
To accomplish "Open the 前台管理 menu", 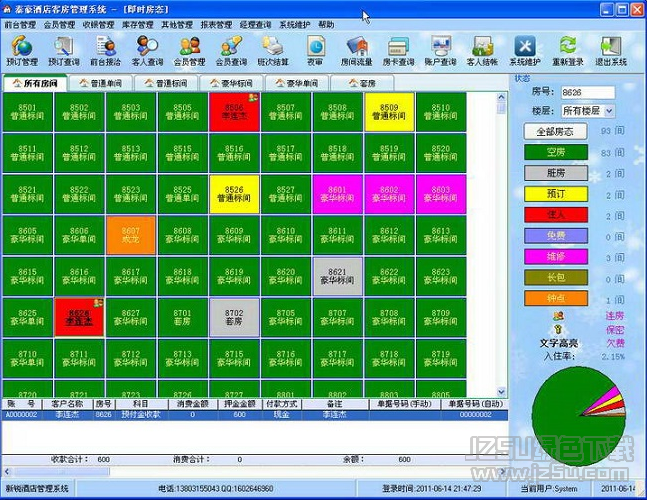I will 20,25.
